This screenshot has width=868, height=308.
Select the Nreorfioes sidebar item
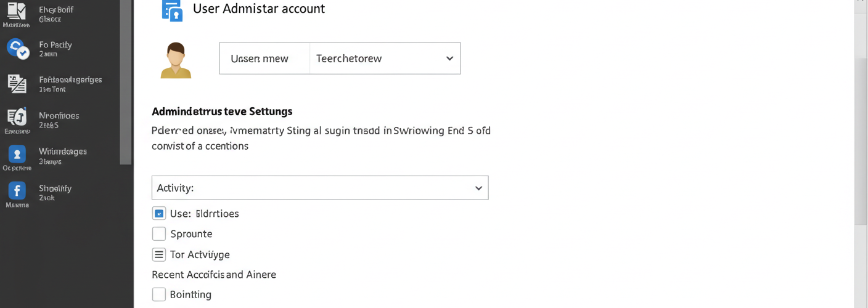59,120
